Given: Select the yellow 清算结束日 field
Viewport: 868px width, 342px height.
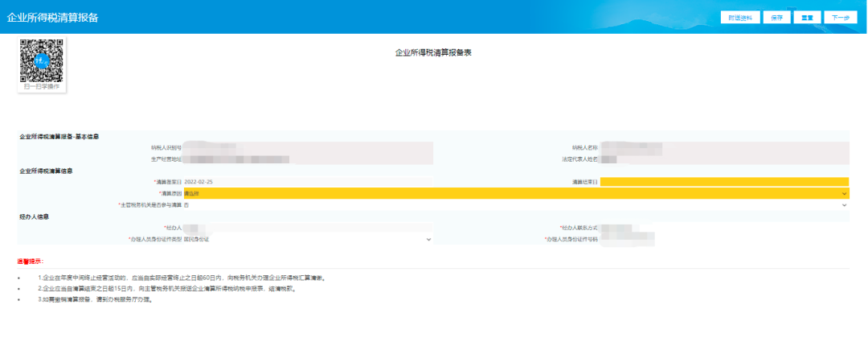Looking at the screenshot, I should pyautogui.click(x=723, y=182).
